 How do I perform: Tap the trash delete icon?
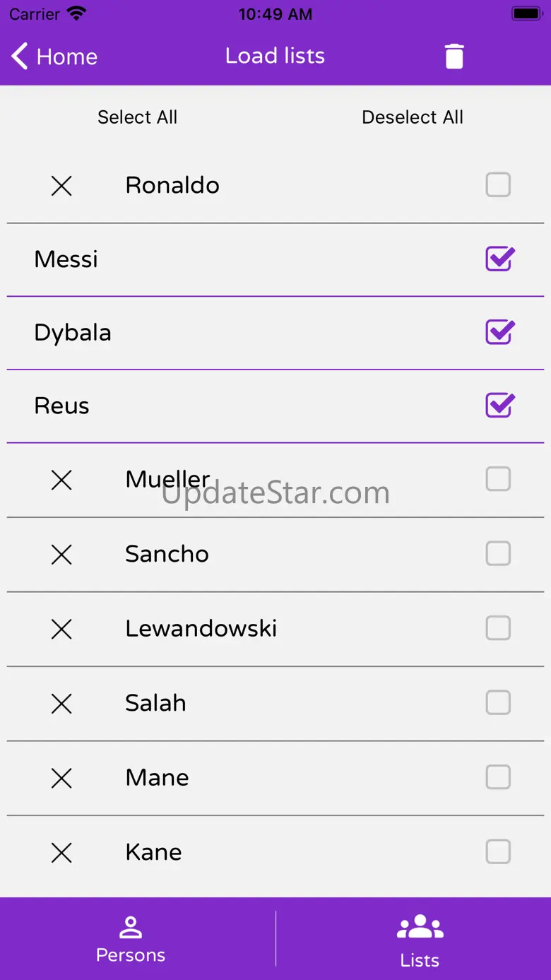pyautogui.click(x=454, y=57)
